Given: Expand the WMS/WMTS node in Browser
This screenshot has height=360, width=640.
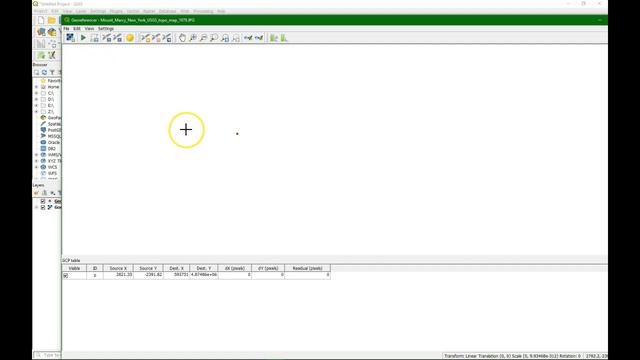Looking at the screenshot, I should [x=36, y=155].
